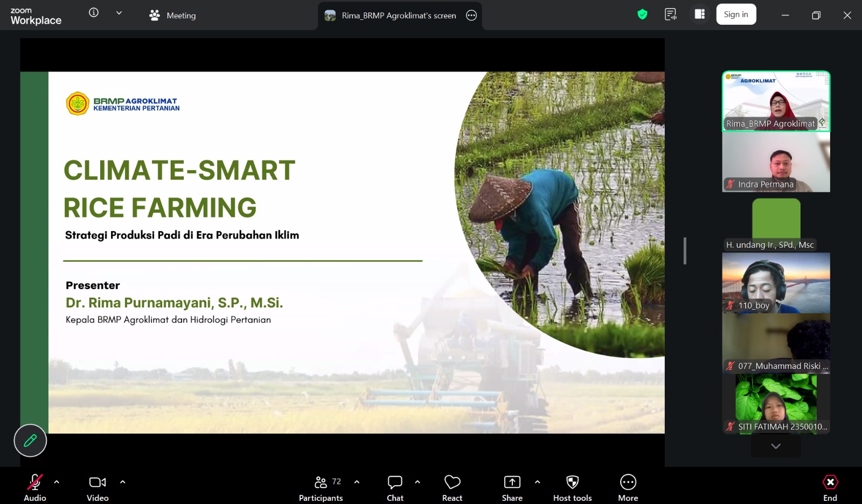
Task: Open Host tools shield menu
Action: (572, 487)
